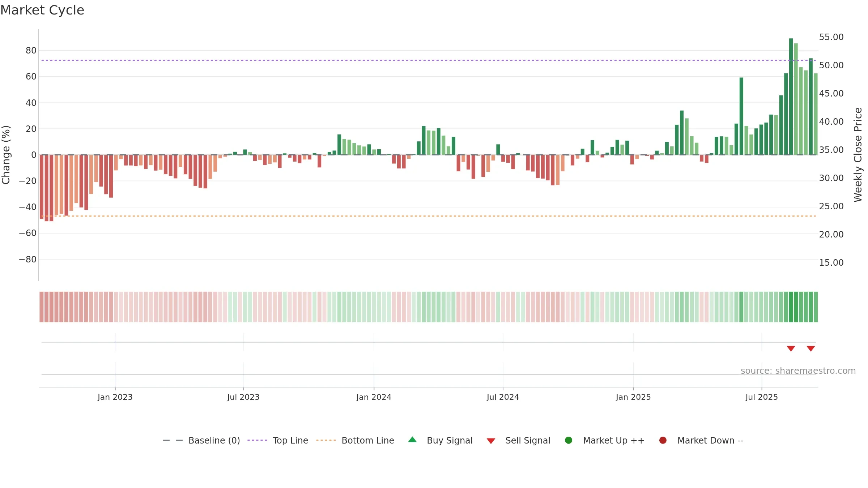Click the 50.00 price axis label

[831, 65]
